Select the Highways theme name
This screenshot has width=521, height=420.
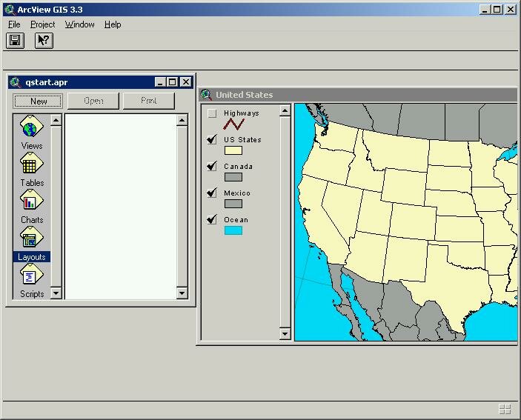242,113
